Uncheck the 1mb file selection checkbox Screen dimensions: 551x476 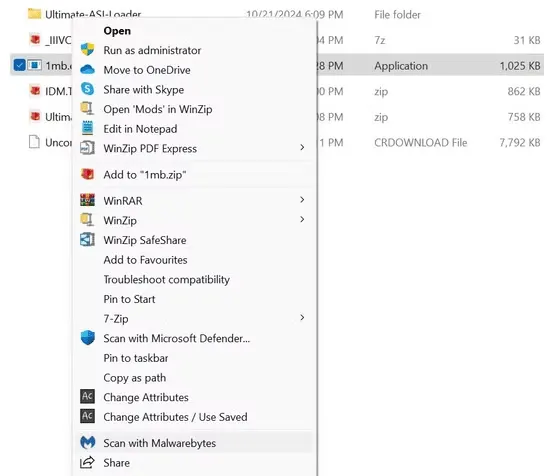click(19, 65)
